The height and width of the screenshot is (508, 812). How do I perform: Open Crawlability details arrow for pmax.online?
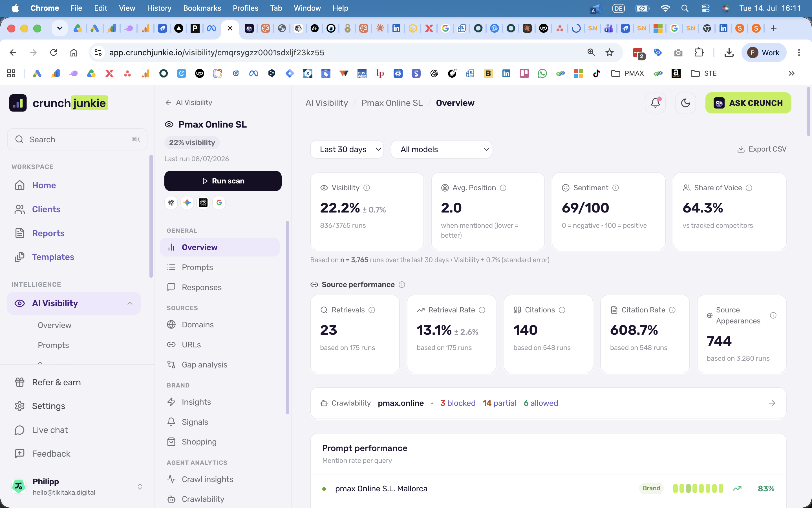point(772,403)
